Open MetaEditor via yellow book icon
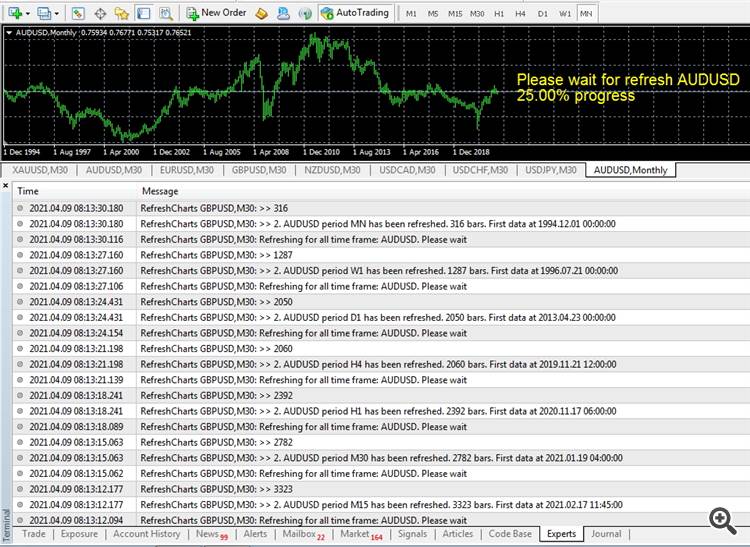Screen dimensions: 750x547 click(261, 13)
